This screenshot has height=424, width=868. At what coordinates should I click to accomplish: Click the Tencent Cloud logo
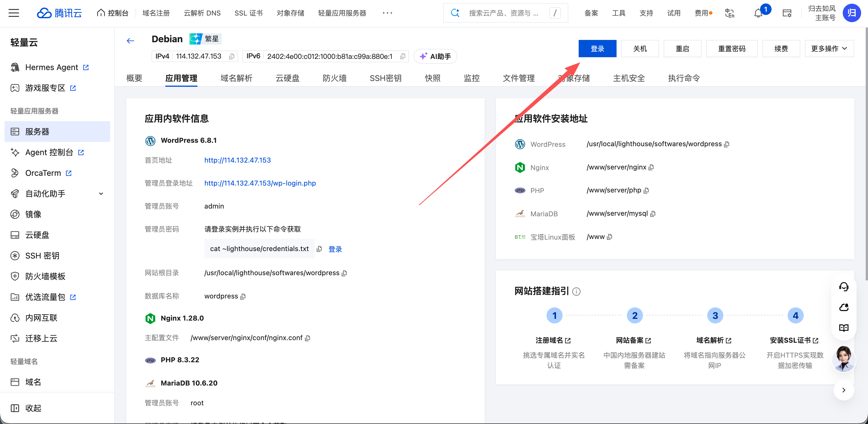pos(59,13)
